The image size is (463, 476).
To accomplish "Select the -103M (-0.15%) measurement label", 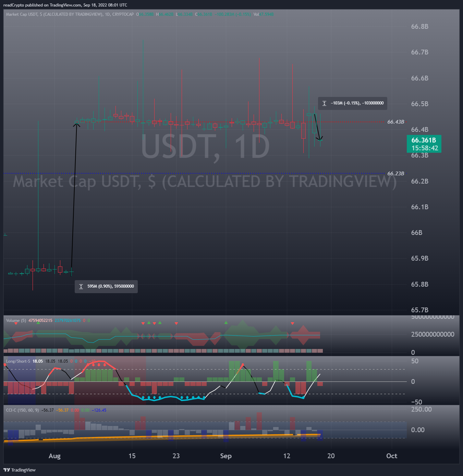I will point(353,103).
